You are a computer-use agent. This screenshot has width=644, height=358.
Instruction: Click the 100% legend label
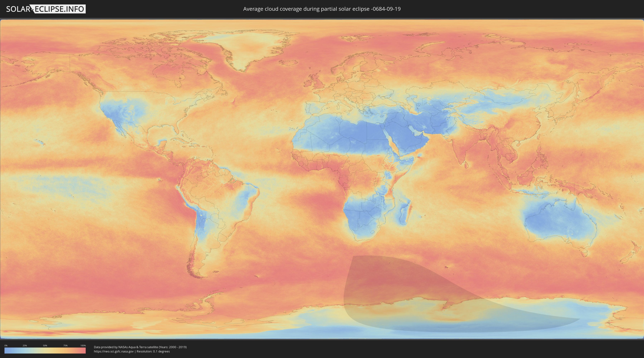[x=83, y=345]
